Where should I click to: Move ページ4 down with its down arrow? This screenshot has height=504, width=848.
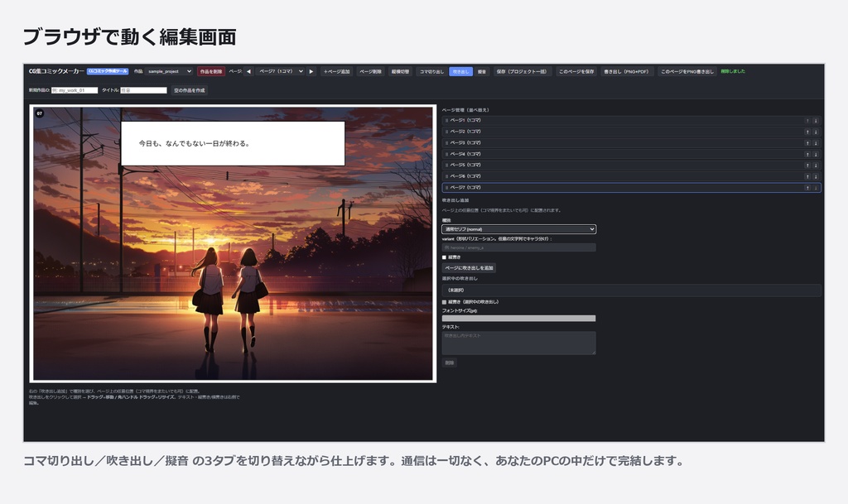(x=816, y=155)
